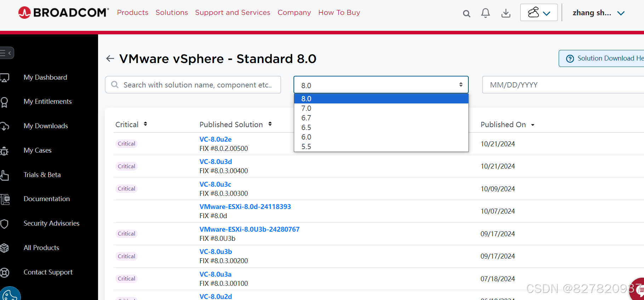Click the My Dashboard sidebar icon
Screen dimensions: 644x300
tap(5, 78)
